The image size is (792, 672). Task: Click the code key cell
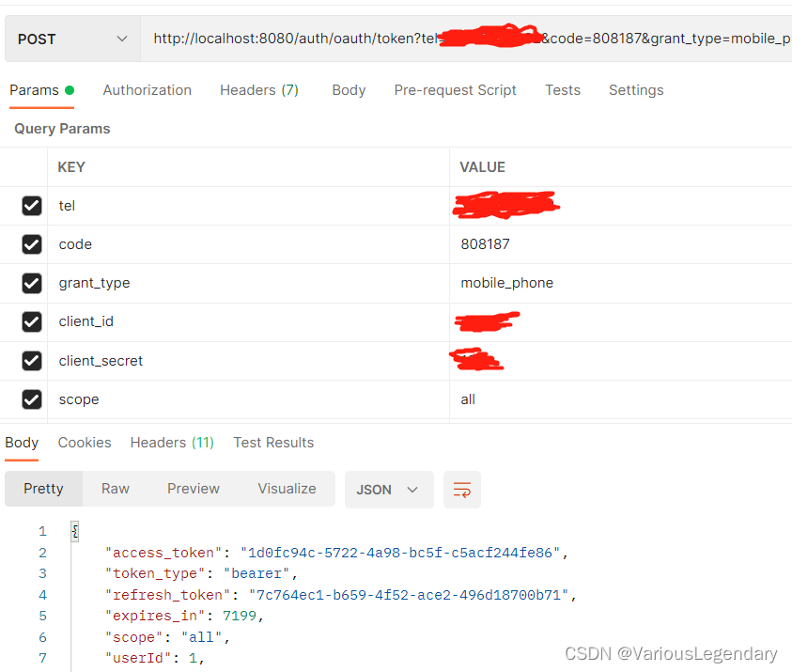click(249, 244)
